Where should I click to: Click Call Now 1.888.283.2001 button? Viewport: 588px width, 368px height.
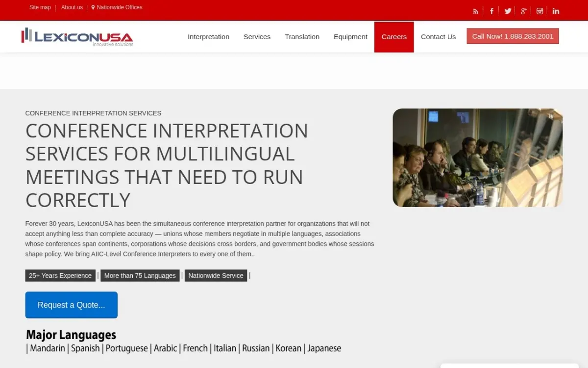[x=513, y=36]
